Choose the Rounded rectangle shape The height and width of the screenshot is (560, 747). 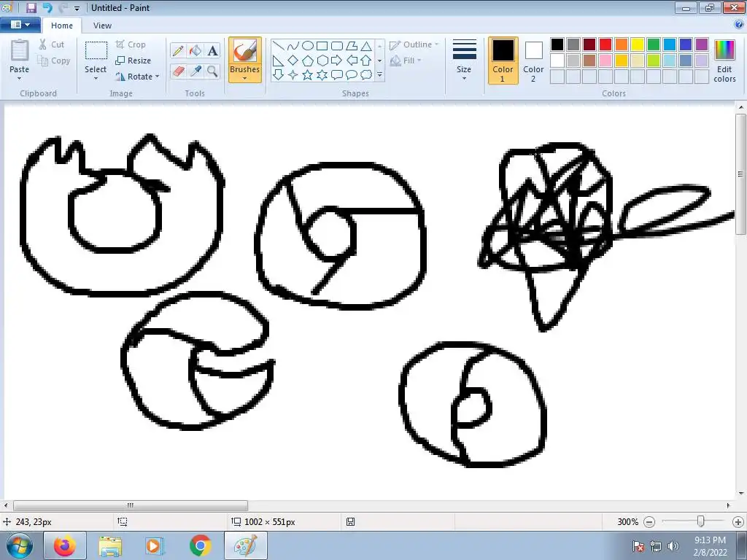point(337,46)
